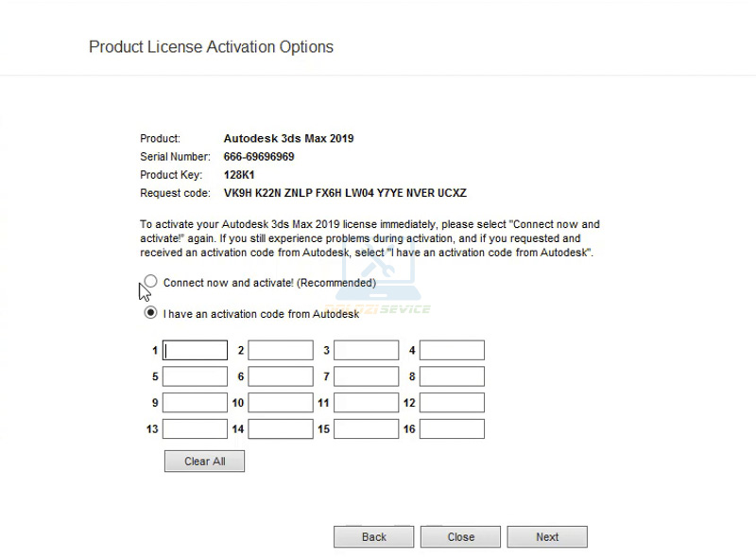
Task: Click activation code field 3
Action: pyautogui.click(x=367, y=351)
